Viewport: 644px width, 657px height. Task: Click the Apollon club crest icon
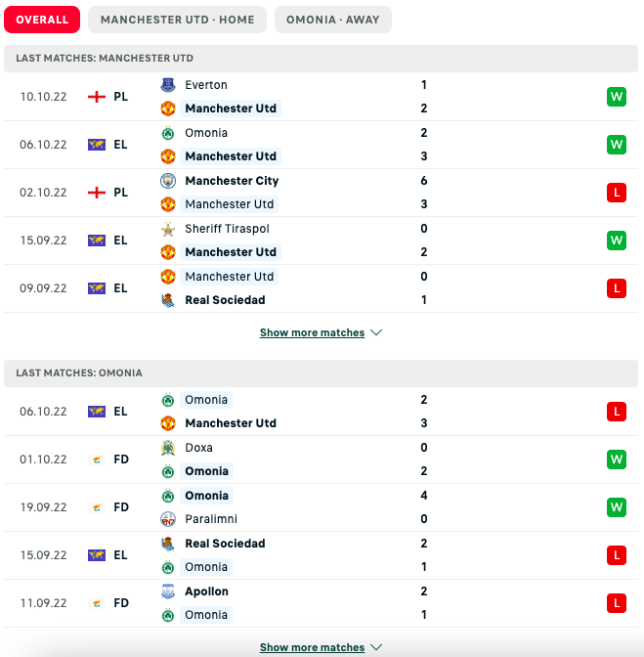click(167, 591)
